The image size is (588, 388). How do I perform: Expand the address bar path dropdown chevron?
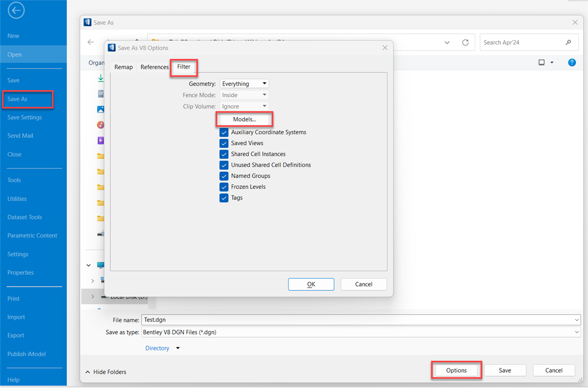click(447, 43)
